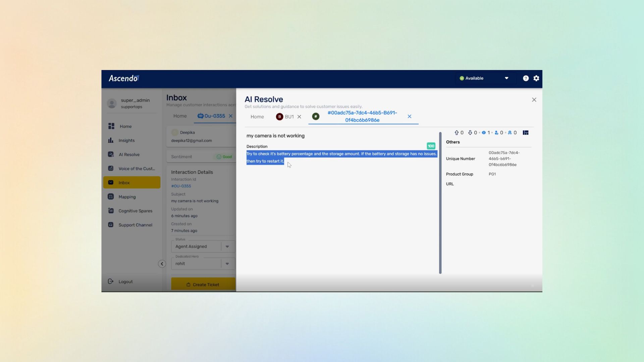Upvote the AI Resolve solution
644x362 pixels.
pyautogui.click(x=457, y=133)
